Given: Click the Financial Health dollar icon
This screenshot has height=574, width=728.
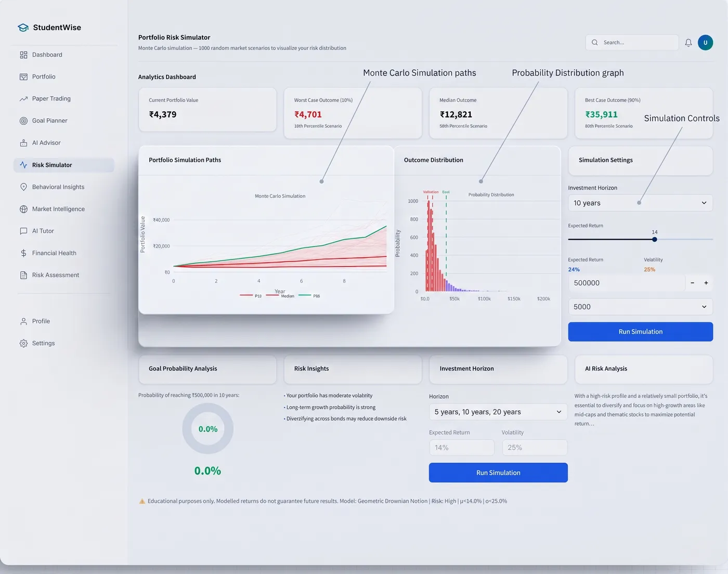Looking at the screenshot, I should click(x=23, y=253).
